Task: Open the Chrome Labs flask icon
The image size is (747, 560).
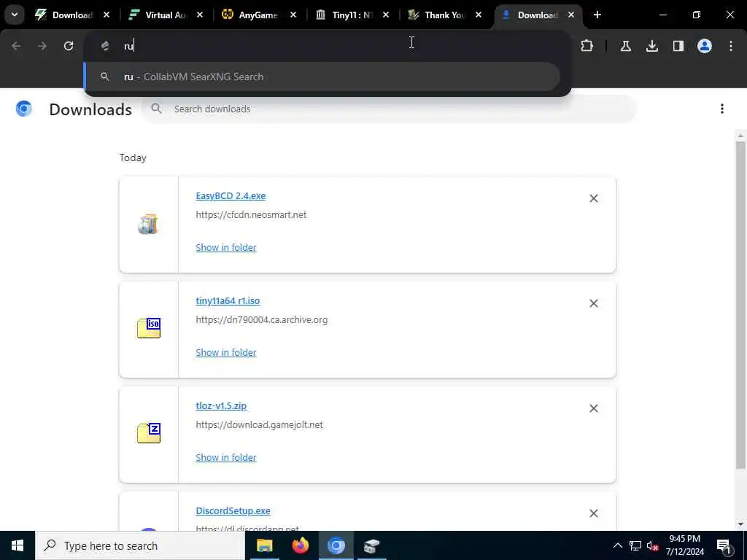Action: (x=625, y=46)
